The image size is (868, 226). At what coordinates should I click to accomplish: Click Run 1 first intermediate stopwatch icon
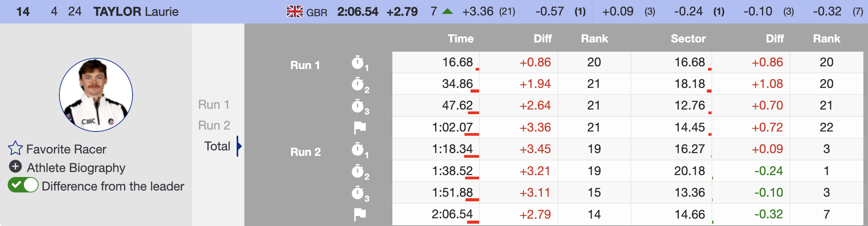(x=358, y=63)
